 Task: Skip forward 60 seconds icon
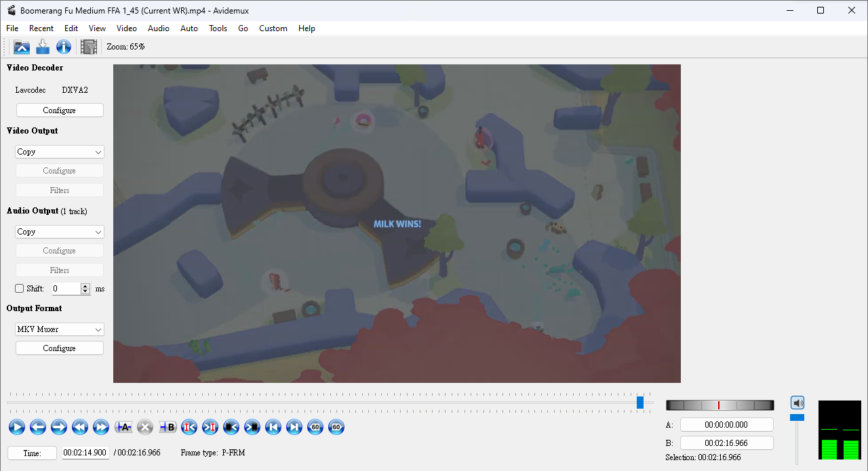click(x=336, y=427)
